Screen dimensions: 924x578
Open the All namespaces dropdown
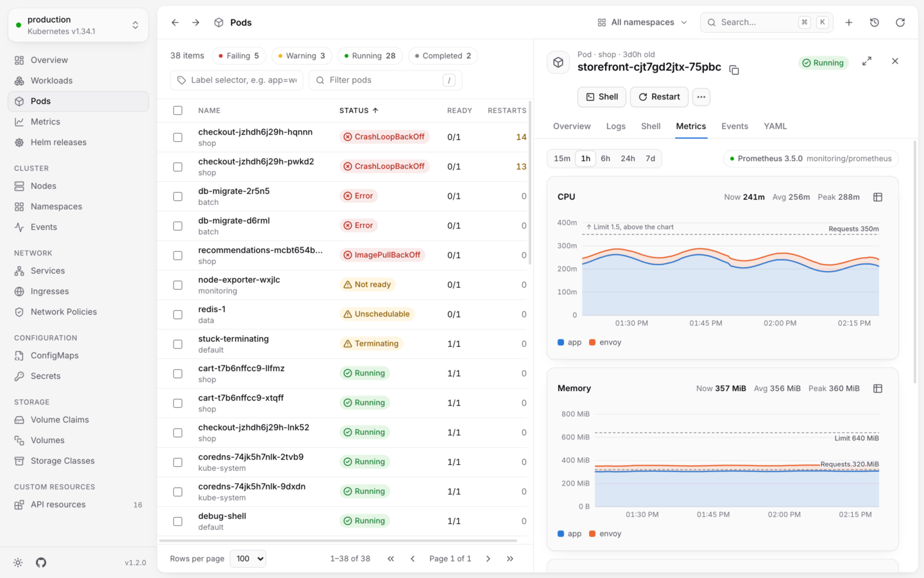click(642, 22)
